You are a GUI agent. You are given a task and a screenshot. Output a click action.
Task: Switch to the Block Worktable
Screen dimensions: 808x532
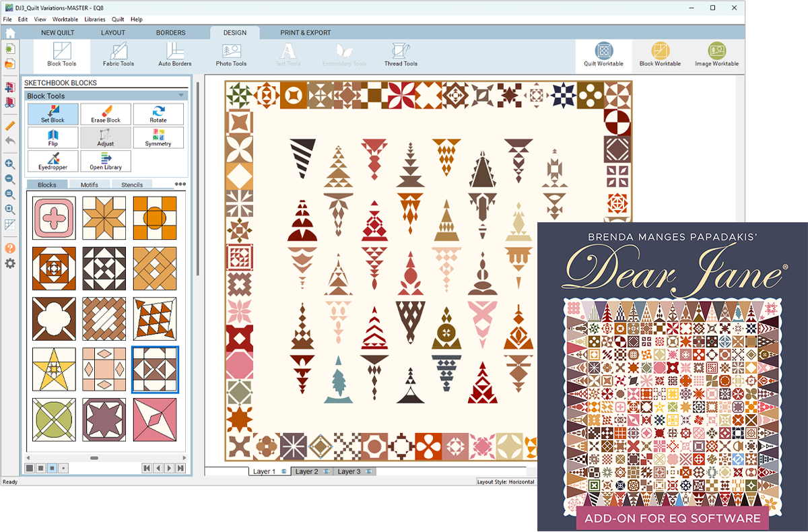[x=660, y=55]
